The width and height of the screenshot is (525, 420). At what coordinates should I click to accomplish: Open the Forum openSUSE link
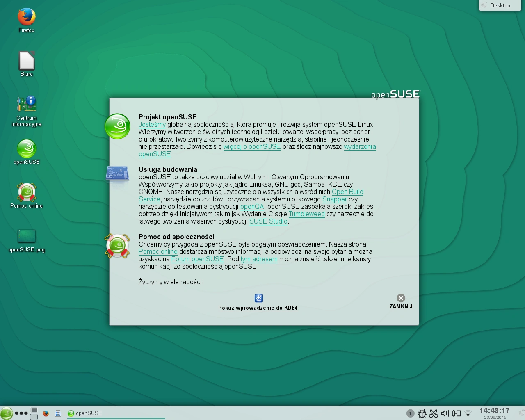click(198, 259)
